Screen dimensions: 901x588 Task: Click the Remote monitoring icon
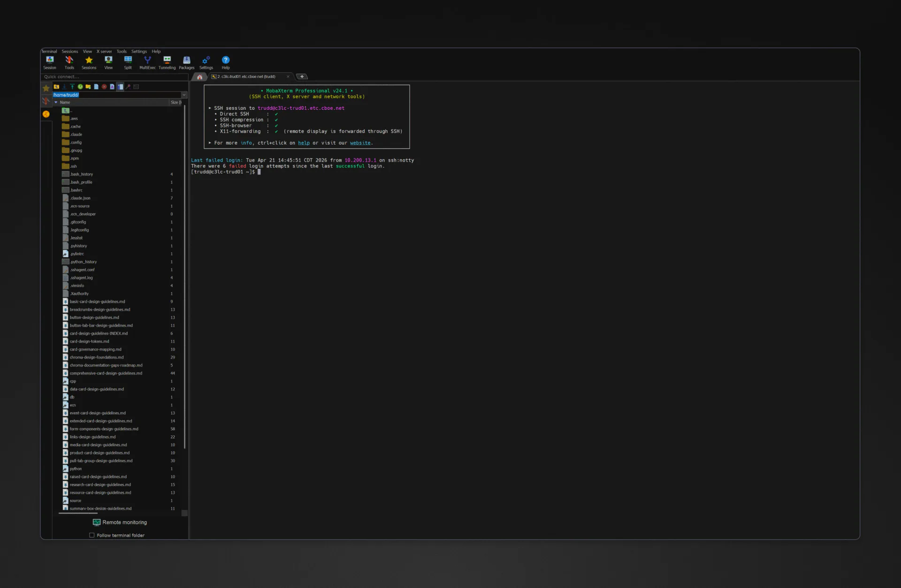click(x=97, y=522)
